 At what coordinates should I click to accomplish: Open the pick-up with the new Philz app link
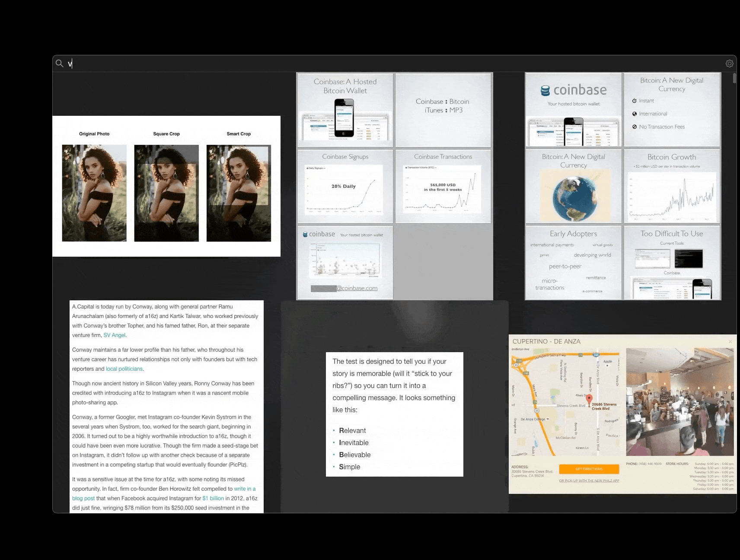pos(589,480)
